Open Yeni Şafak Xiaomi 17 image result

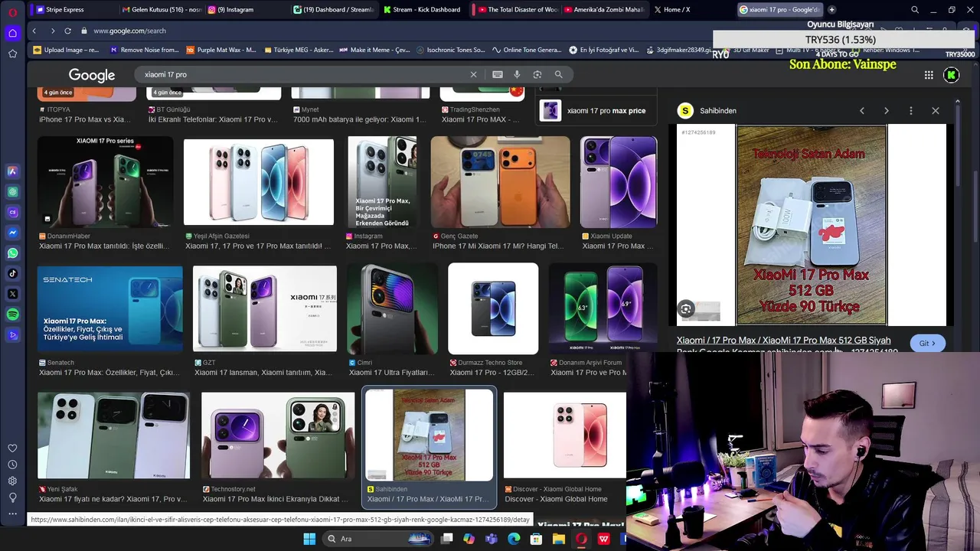coord(113,435)
